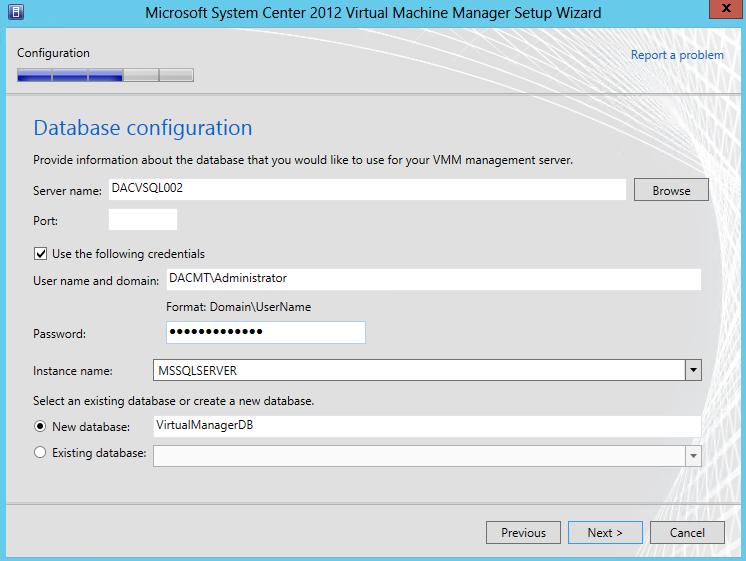Close the VMM Setup Wizard window
This screenshot has height=561, width=746.
coord(726,9)
